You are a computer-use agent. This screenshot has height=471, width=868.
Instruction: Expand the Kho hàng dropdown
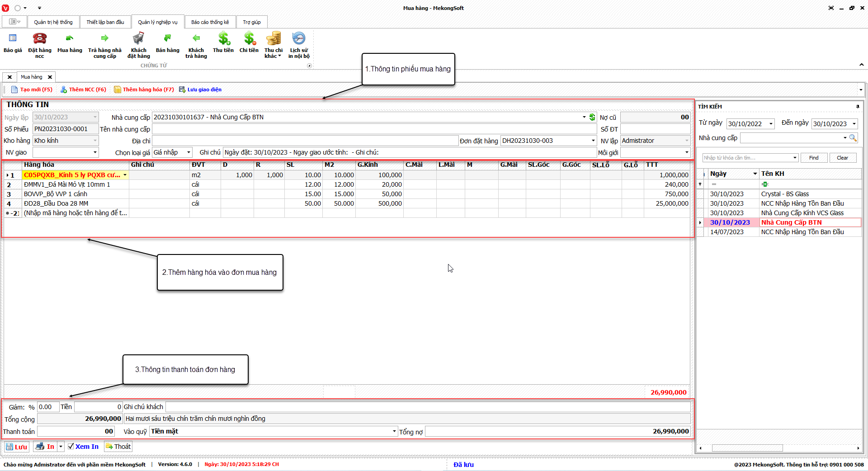95,141
